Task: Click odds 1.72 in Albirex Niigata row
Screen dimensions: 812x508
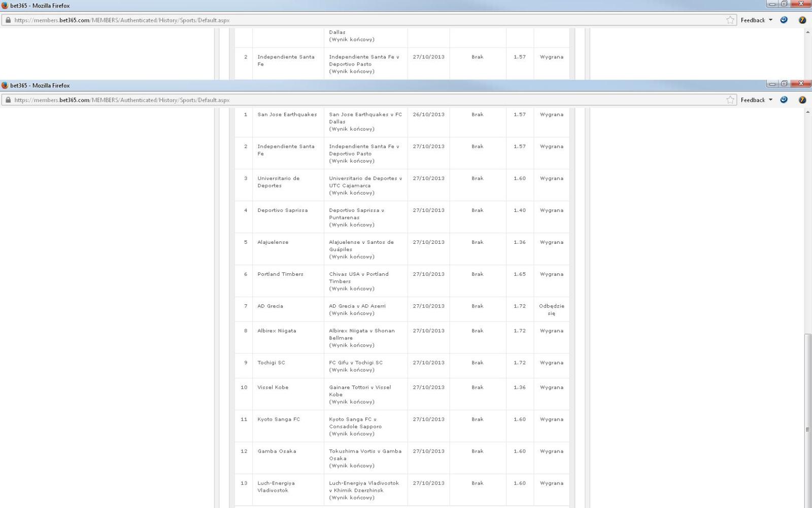Action: 520,331
